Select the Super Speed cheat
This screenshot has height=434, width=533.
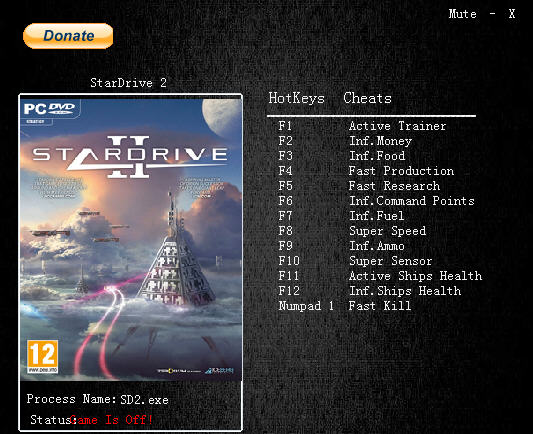388,231
